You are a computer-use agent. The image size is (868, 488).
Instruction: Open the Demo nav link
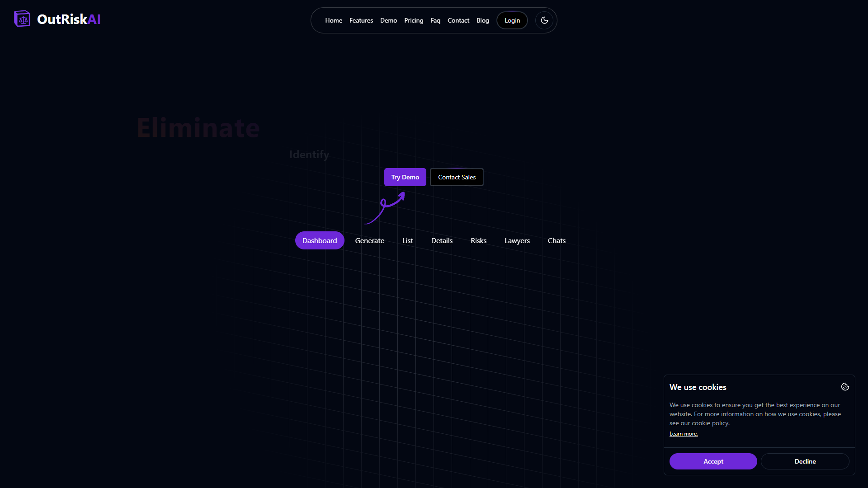(388, 20)
